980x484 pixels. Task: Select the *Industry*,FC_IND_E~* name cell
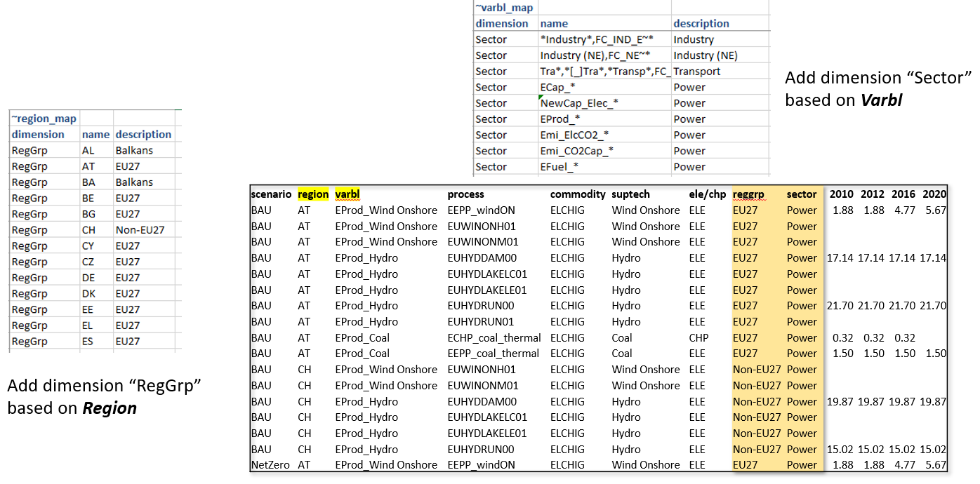click(604, 40)
